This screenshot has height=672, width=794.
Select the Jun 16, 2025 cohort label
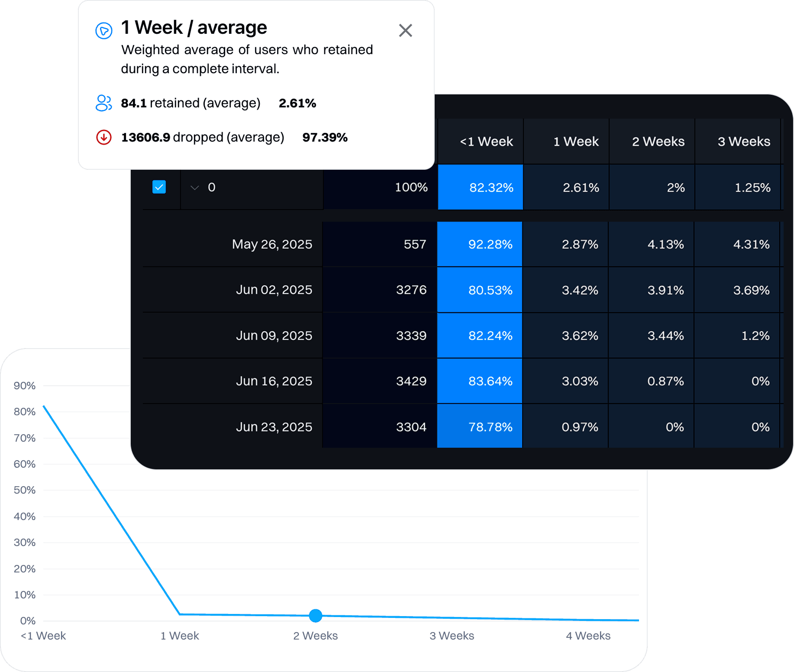click(x=274, y=381)
